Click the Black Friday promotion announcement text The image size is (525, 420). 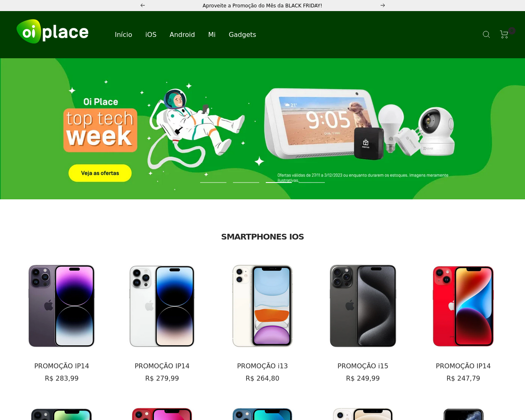click(x=262, y=5)
